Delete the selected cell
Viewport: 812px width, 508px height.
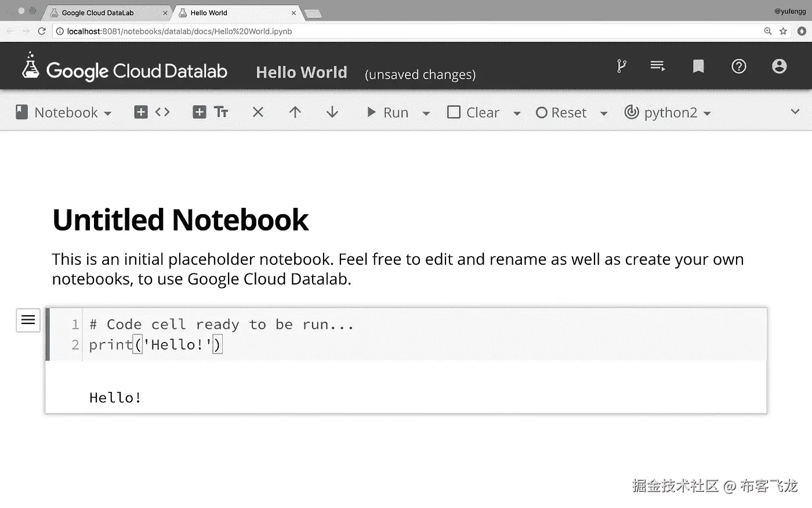pyautogui.click(x=258, y=112)
